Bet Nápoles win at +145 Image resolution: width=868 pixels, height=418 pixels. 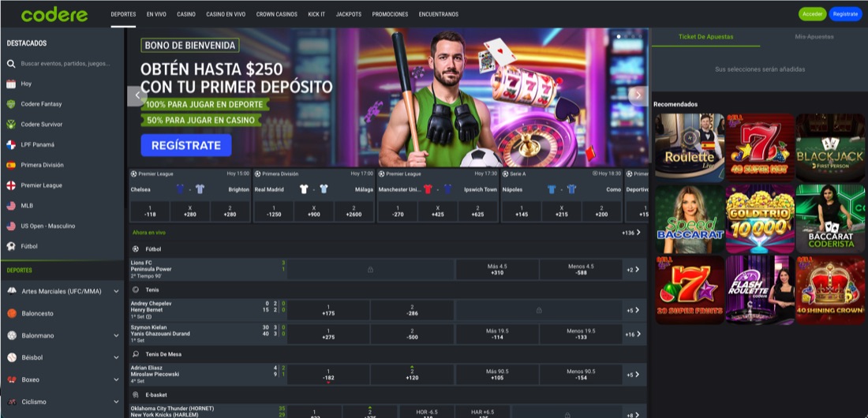coord(521,211)
